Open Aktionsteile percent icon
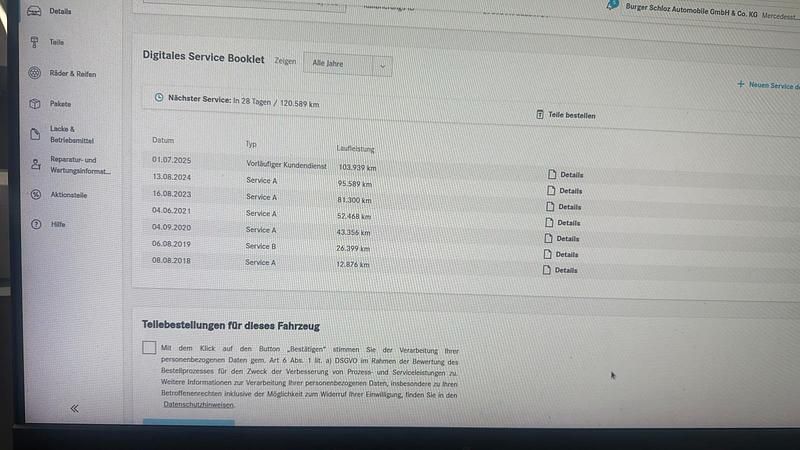Screen dimensions: 800x450 [x=34, y=195]
